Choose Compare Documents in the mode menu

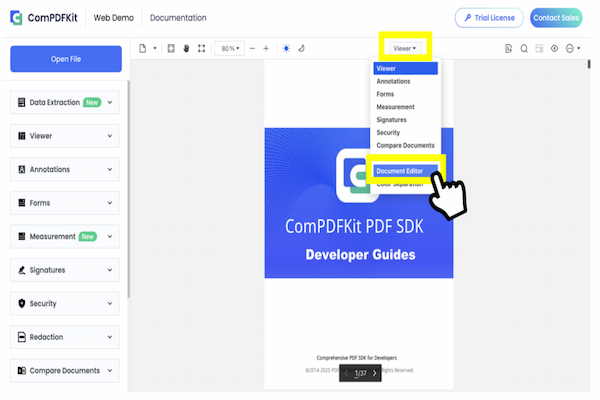tap(406, 145)
